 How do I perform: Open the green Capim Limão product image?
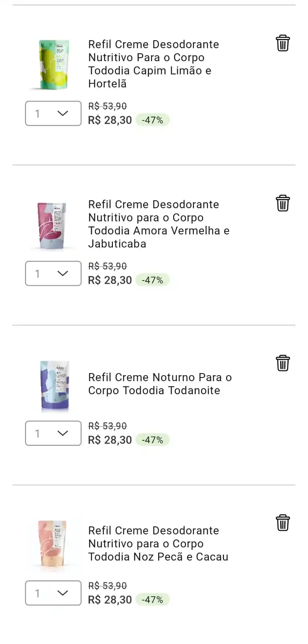click(54, 64)
